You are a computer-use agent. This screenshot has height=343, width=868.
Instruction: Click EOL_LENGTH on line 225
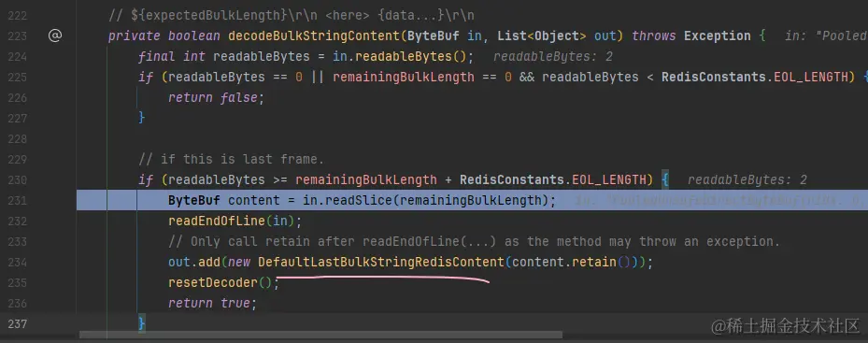coord(811,77)
